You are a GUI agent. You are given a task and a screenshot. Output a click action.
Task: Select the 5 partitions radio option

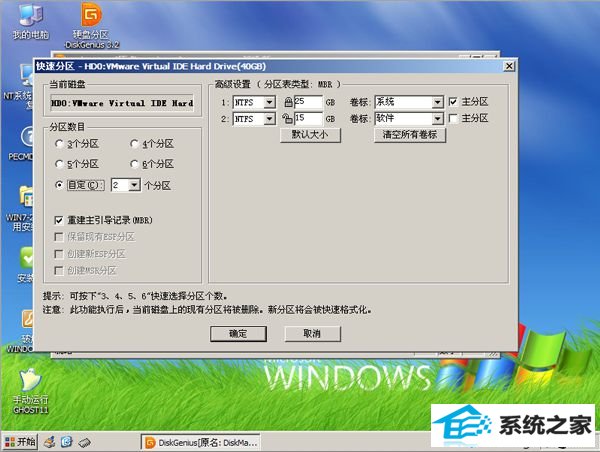point(59,164)
